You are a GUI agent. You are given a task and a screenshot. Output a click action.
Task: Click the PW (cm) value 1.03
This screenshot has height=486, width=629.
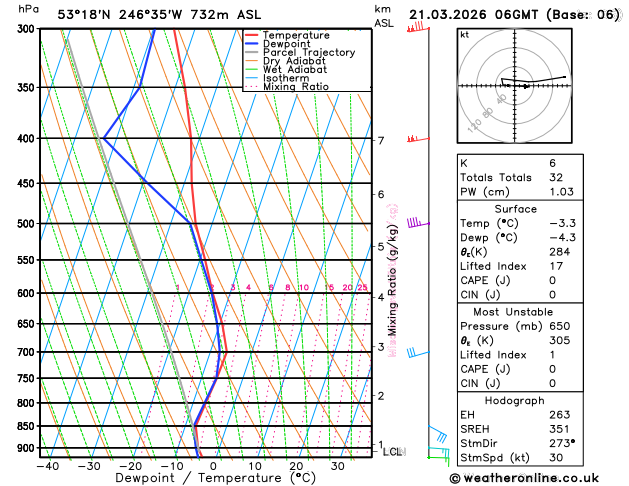pyautogui.click(x=562, y=192)
